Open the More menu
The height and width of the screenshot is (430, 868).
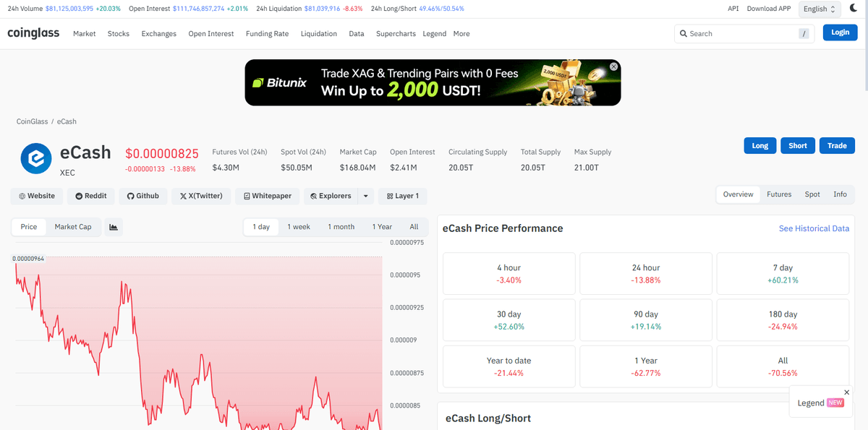[461, 33]
